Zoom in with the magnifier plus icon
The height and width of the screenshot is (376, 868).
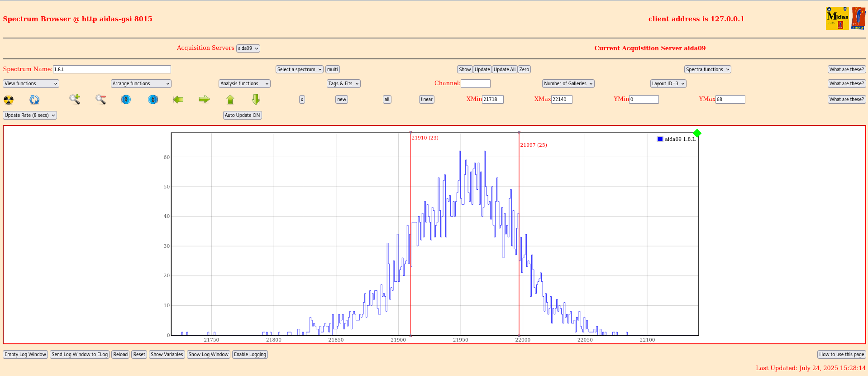[75, 99]
